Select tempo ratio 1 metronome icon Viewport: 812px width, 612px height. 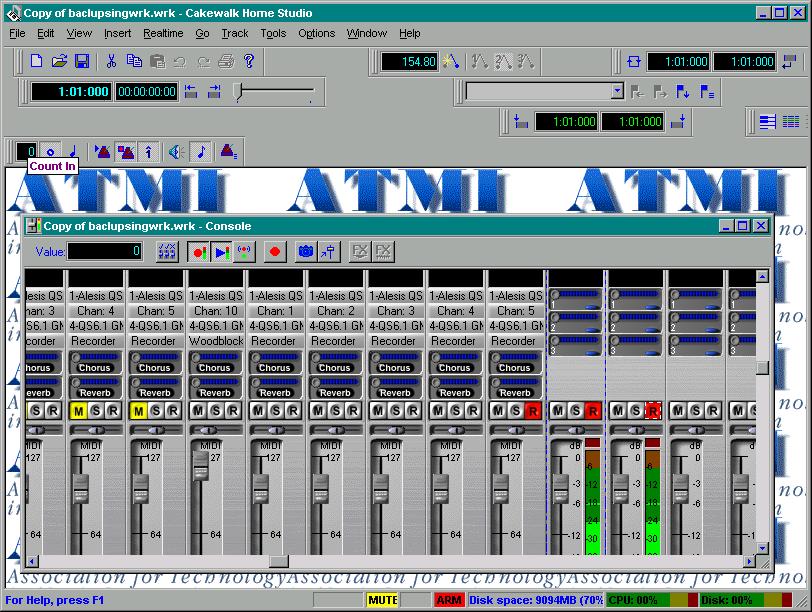coord(480,62)
